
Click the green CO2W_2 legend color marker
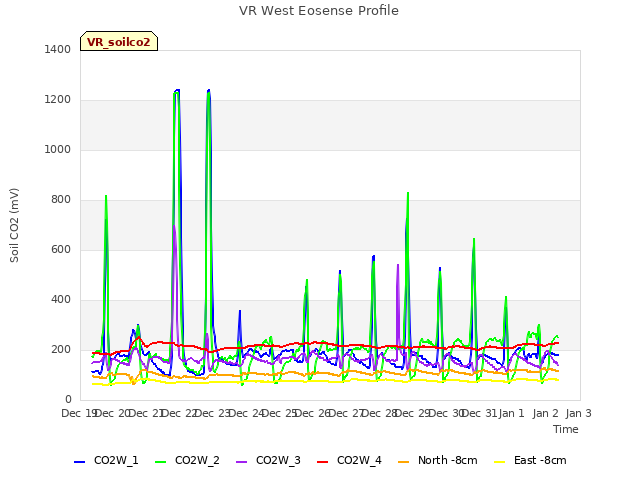(160, 462)
